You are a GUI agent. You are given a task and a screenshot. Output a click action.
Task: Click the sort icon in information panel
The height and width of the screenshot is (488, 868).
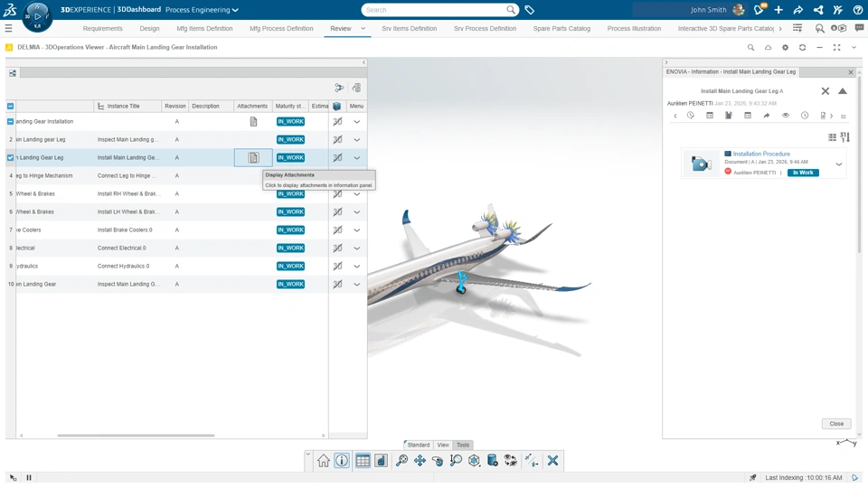[x=844, y=136]
